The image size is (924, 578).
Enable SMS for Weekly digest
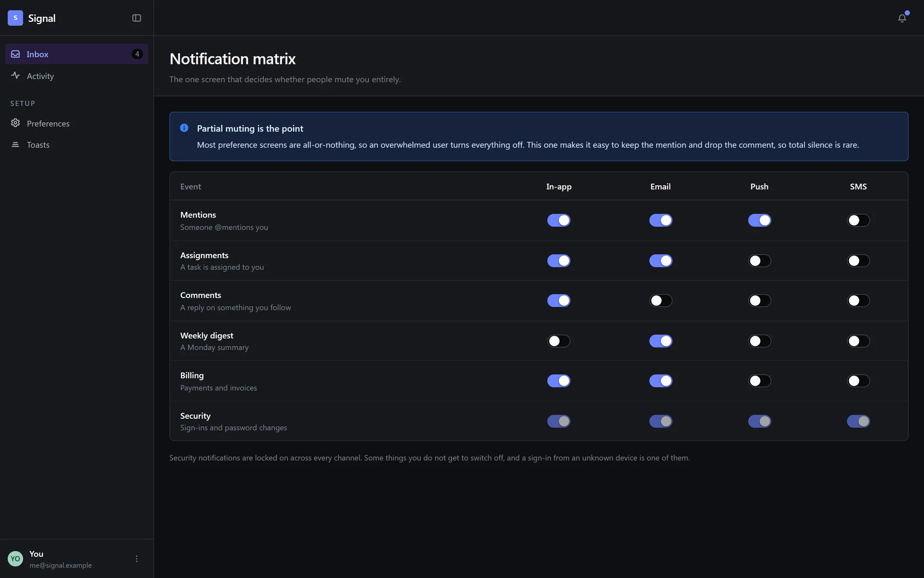[x=858, y=341]
